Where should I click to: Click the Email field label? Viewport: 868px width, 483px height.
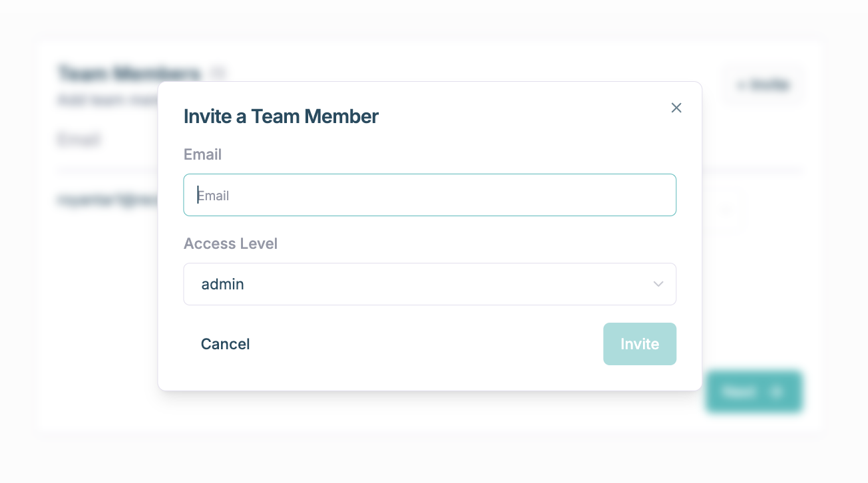coord(202,154)
